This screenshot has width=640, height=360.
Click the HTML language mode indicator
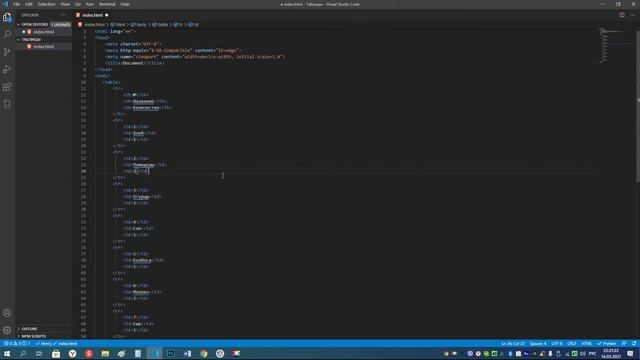tap(587, 344)
